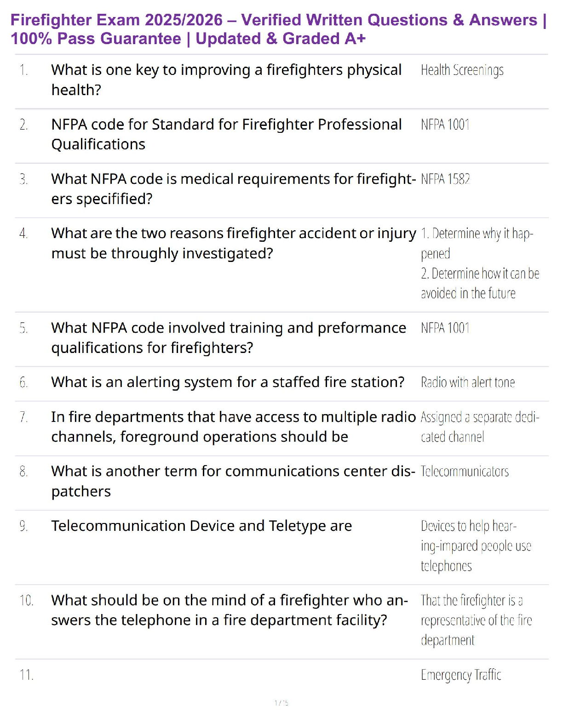Click the page number indicator at bottom

click(281, 703)
